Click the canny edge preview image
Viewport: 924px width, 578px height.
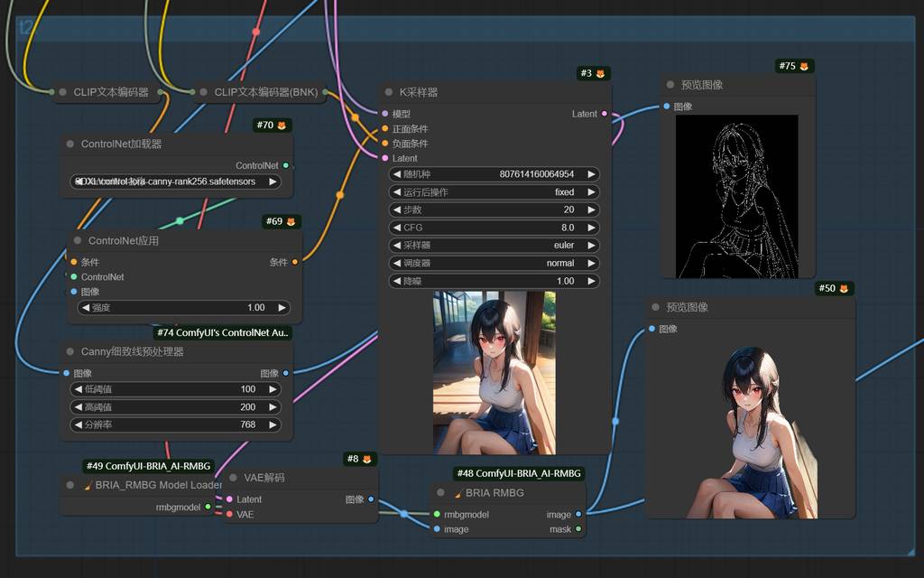pos(737,196)
